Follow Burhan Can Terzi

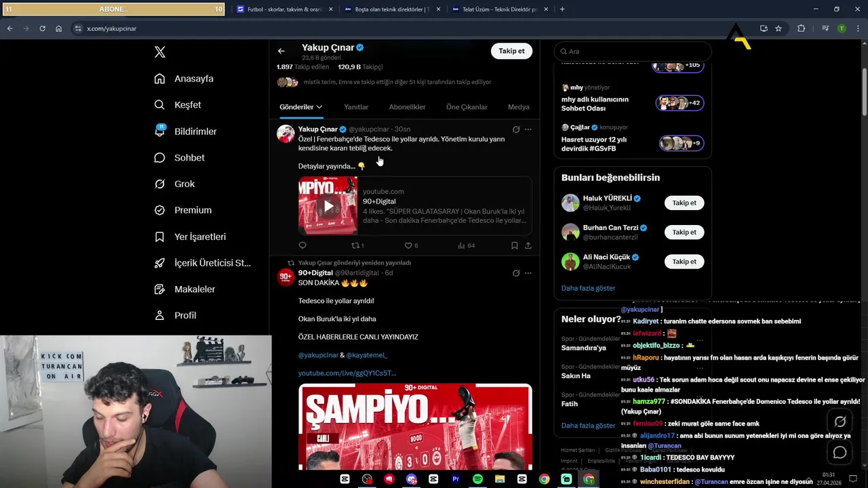tap(684, 232)
